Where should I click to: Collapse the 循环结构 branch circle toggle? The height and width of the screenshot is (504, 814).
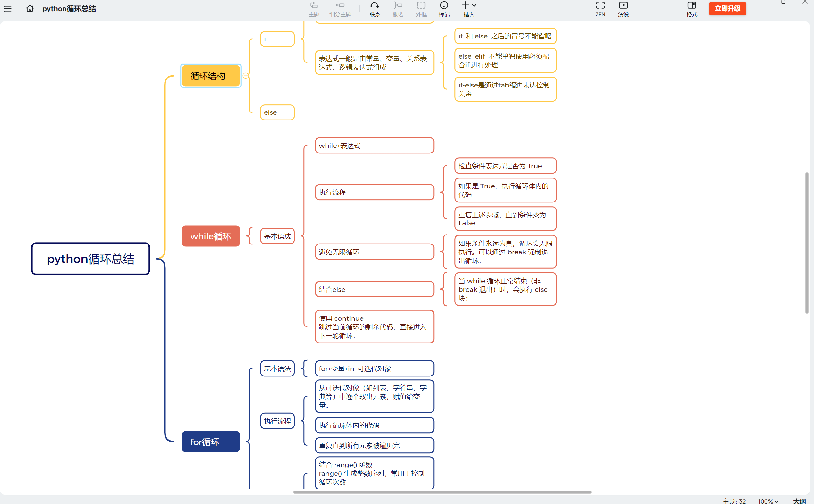coord(246,76)
